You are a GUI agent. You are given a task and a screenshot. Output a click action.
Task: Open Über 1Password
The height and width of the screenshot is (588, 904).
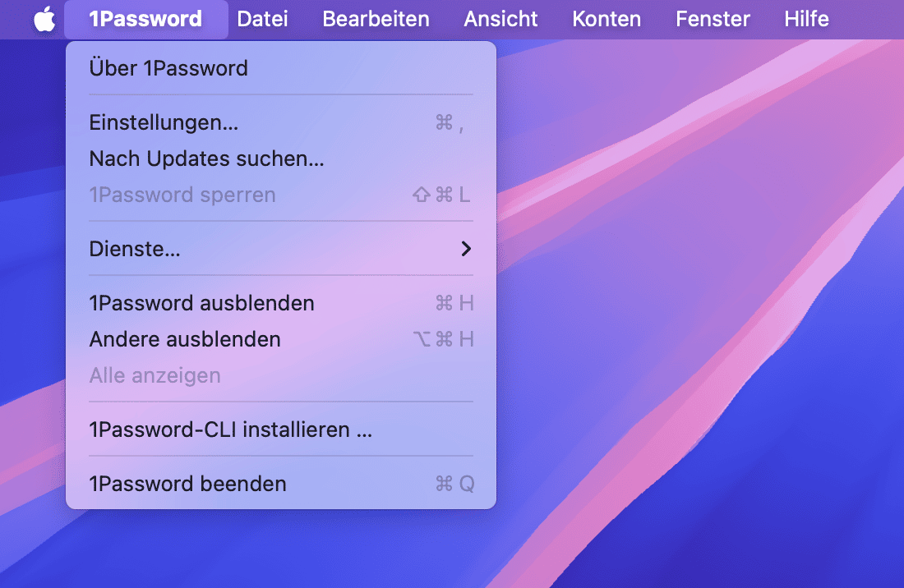168,68
